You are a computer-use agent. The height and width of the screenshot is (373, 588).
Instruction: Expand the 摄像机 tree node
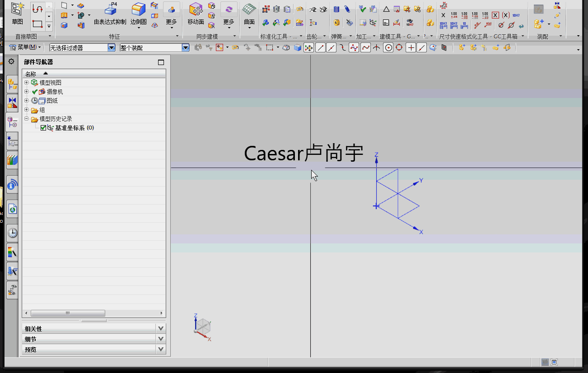(x=26, y=92)
